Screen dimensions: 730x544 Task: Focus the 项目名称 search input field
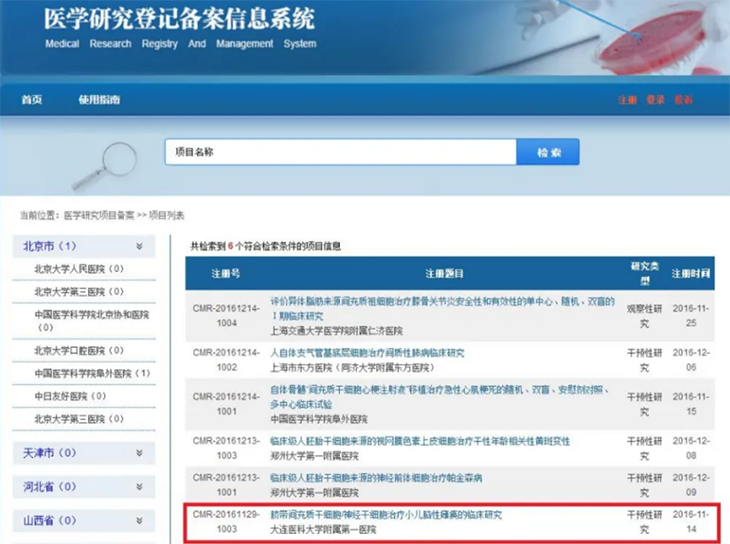(341, 152)
